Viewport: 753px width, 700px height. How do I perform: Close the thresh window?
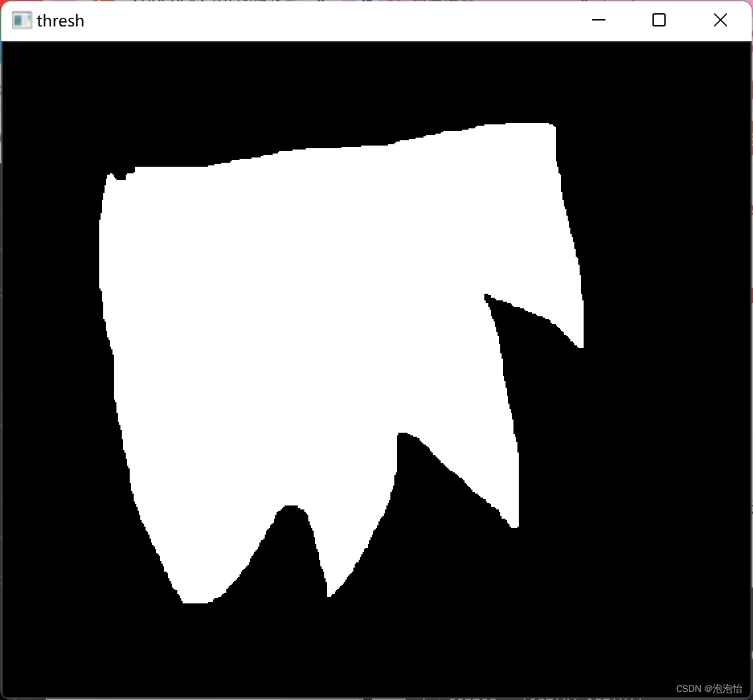click(721, 20)
